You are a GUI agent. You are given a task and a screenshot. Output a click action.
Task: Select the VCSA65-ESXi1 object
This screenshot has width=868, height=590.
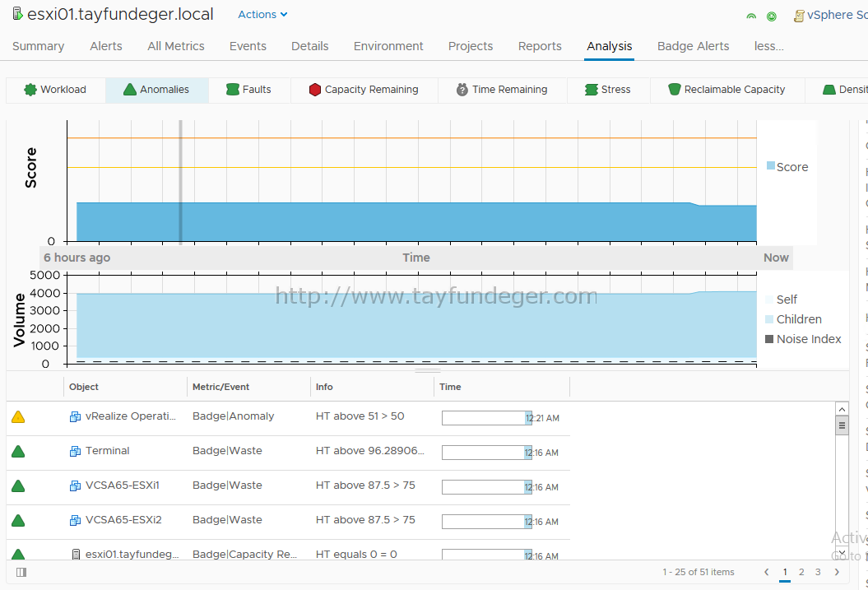[123, 485]
